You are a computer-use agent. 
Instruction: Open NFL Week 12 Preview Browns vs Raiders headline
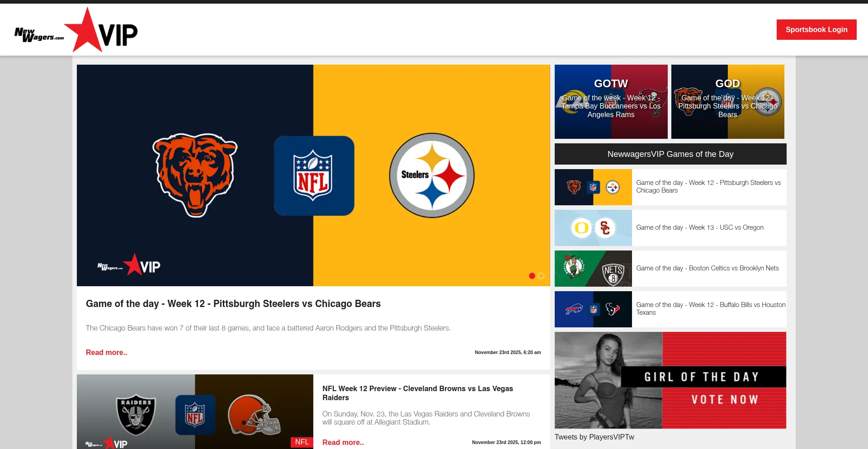(417, 393)
